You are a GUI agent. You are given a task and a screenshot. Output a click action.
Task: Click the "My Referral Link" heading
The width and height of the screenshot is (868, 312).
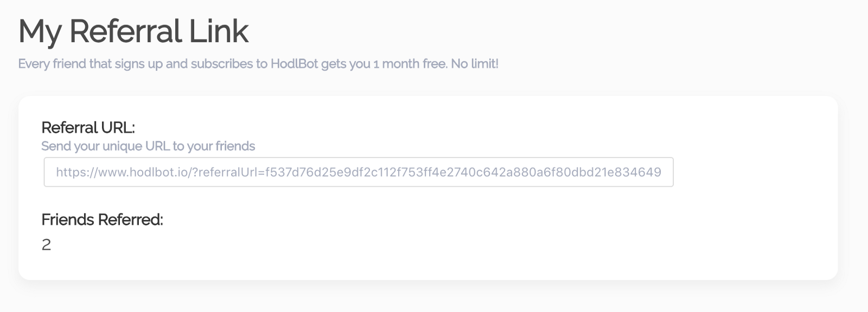tap(133, 31)
